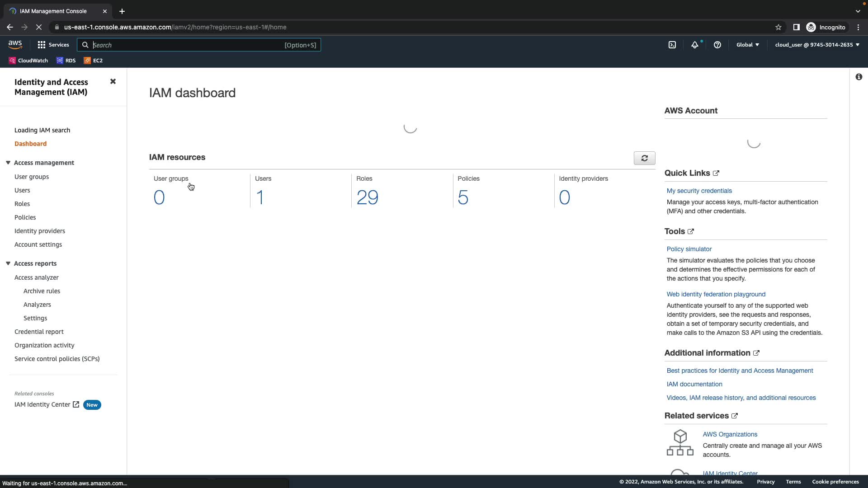
Task: Open the info panel icon
Action: pyautogui.click(x=859, y=77)
